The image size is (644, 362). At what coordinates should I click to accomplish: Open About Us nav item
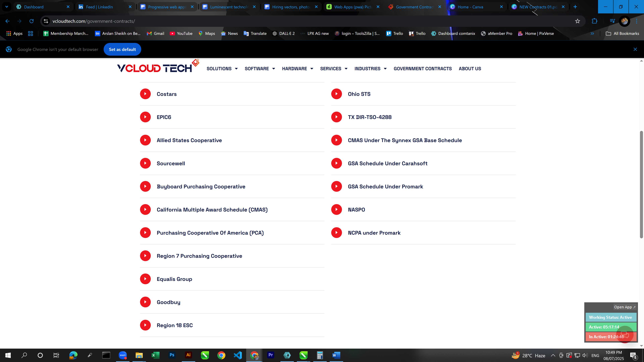click(470, 68)
